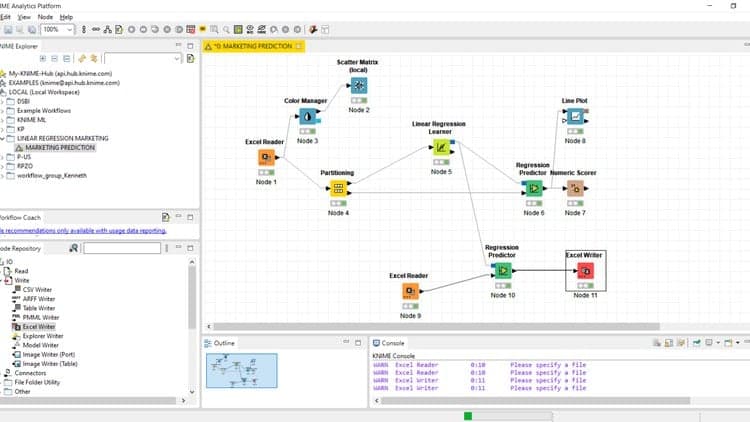Select EXAMPLES server in KNIME Explorer
This screenshot has width=750, height=422.
[x=64, y=83]
